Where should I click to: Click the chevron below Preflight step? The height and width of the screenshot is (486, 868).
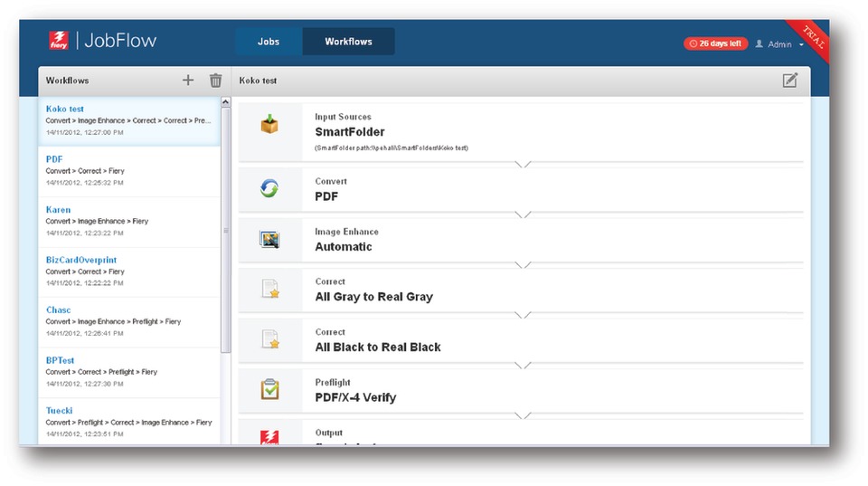523,415
